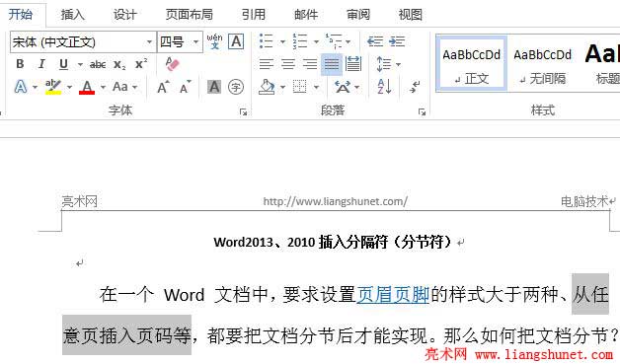Screen dimensions: 620x364
Task: Expand numbering dropdown arrow
Action: tap(316, 41)
